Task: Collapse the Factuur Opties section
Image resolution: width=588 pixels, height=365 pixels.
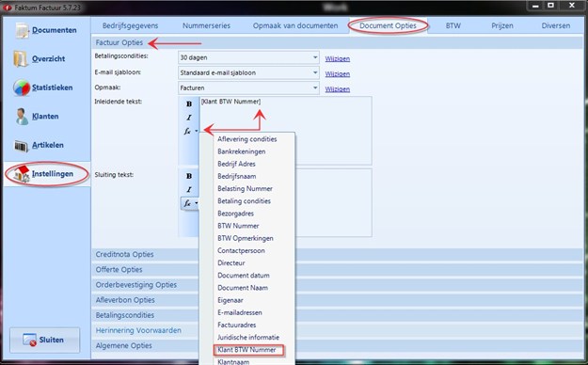Action: [337, 42]
